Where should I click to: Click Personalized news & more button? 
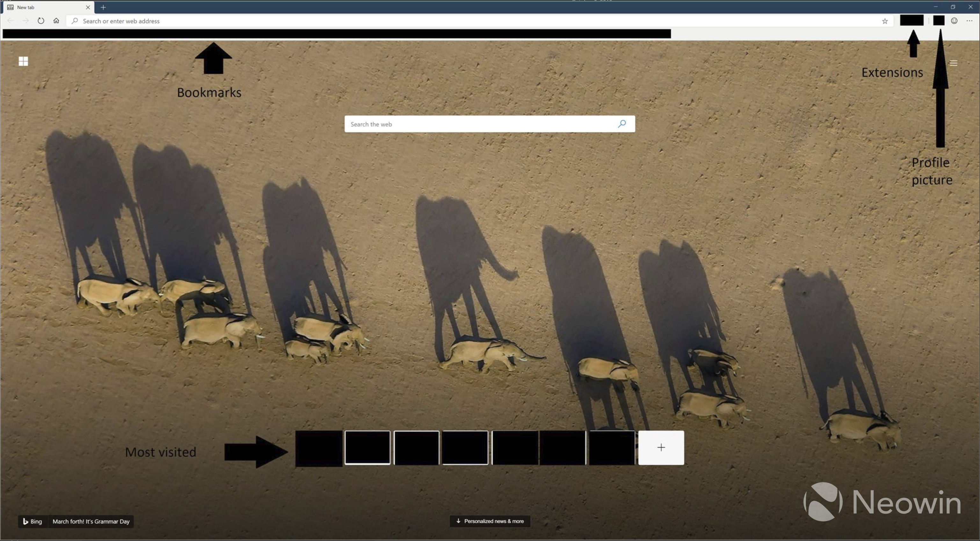[x=490, y=521]
